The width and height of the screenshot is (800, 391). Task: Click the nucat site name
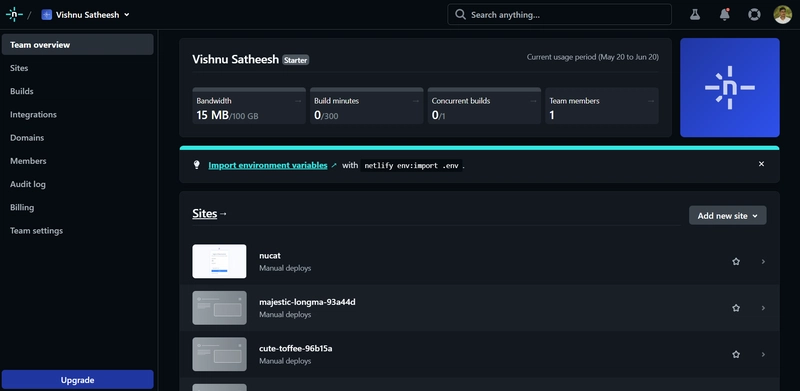coord(270,255)
